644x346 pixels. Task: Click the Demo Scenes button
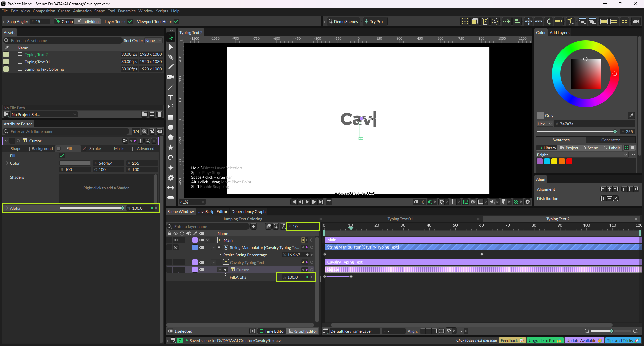pos(343,22)
